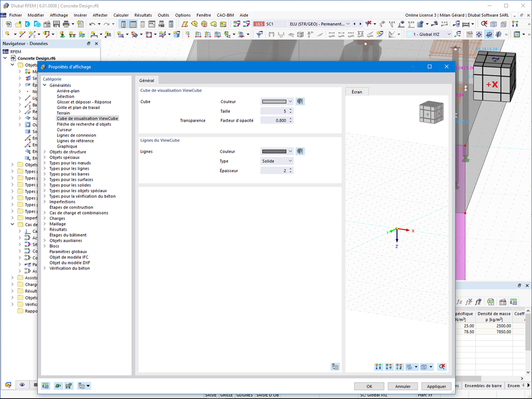Click the Lignes dark gray color swatch
The image size is (532, 399).
tap(274, 151)
